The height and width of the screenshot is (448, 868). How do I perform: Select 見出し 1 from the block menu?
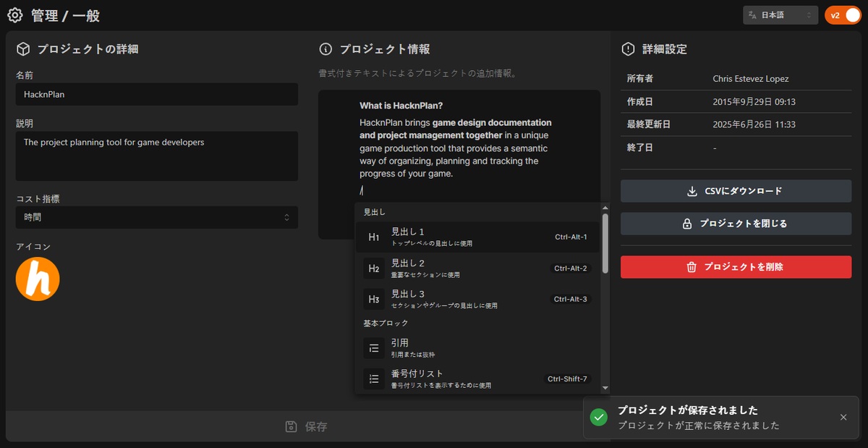pyautogui.click(x=478, y=237)
